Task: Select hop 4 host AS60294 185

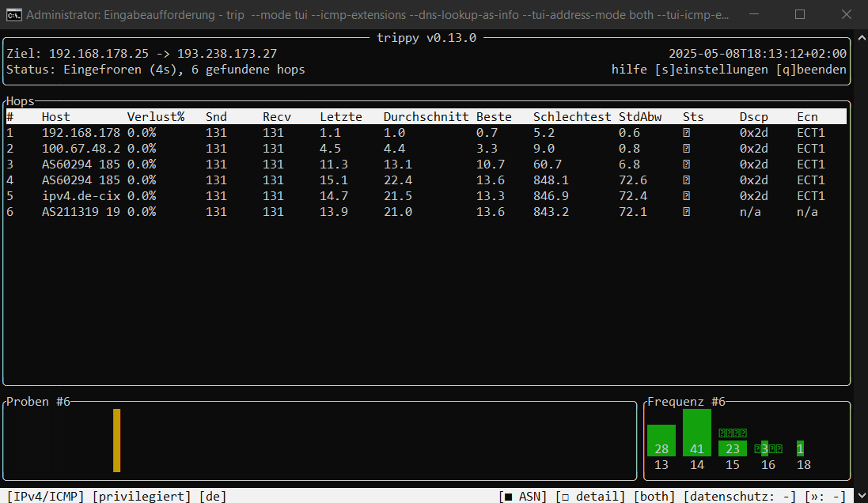Action: point(81,180)
